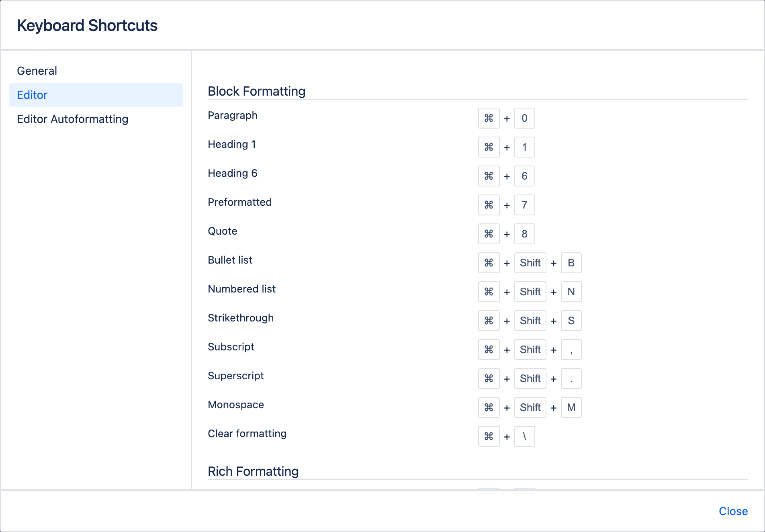Screen dimensions: 765x532
Task: Click the Command key icon for Quote
Action: (489, 234)
